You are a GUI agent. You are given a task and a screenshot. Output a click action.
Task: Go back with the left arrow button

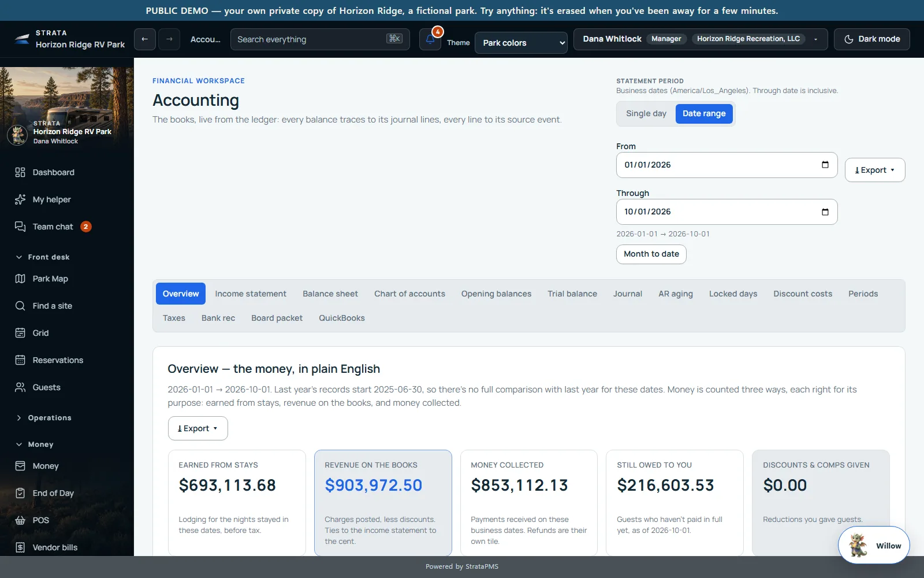[x=145, y=39]
